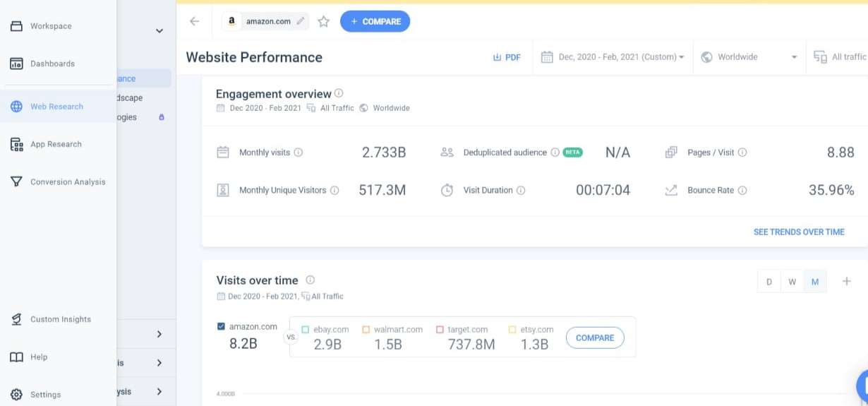Image resolution: width=868 pixels, height=406 pixels.
Task: Show info for Bounce Rate
Action: click(742, 190)
